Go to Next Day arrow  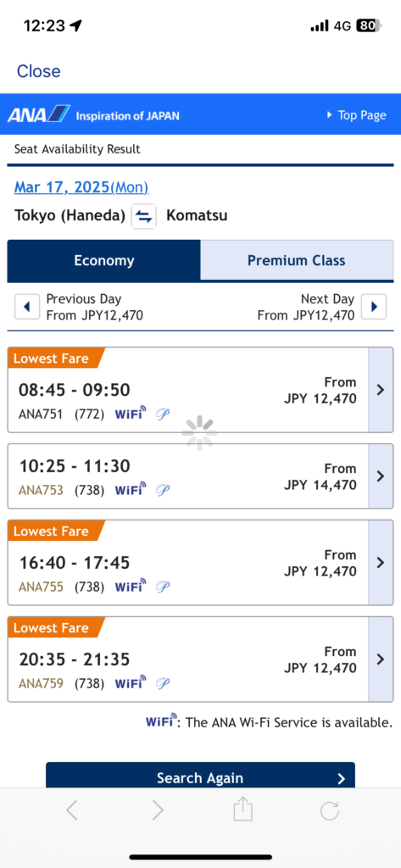(x=374, y=307)
